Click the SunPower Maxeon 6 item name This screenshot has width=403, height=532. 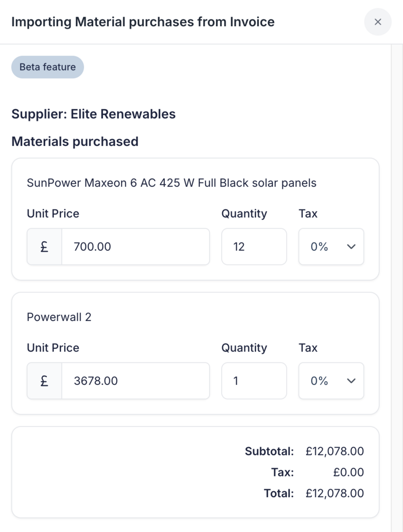(x=171, y=183)
